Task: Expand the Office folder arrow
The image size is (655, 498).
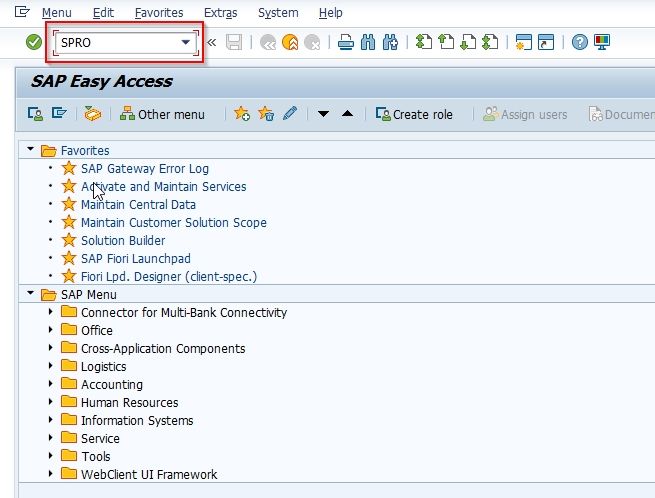Action: click(x=51, y=330)
